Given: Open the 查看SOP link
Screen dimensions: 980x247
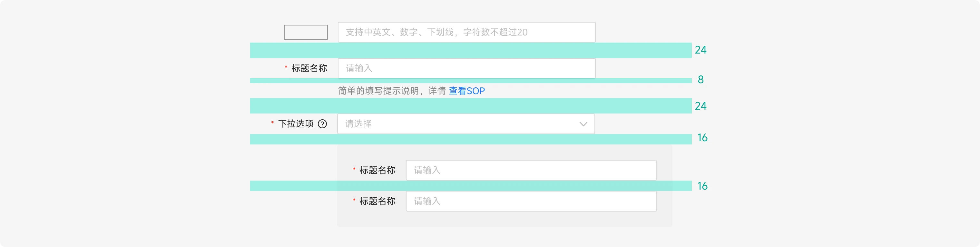Looking at the screenshot, I should coord(466,91).
